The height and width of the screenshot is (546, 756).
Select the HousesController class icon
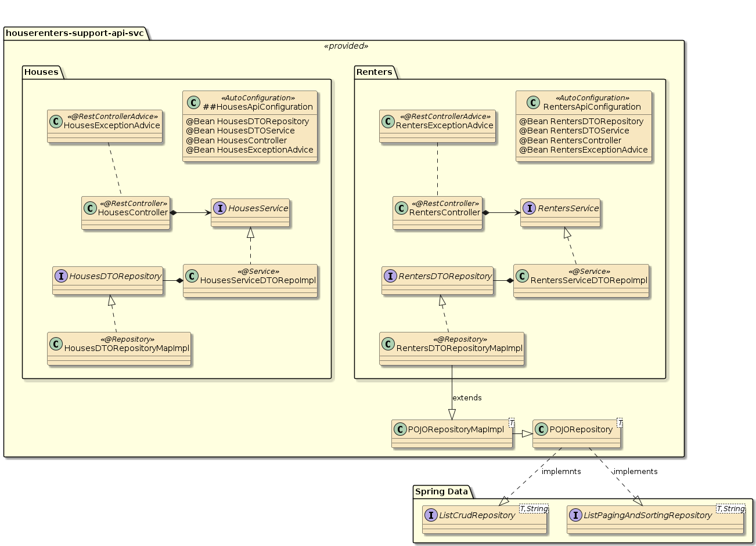click(x=90, y=208)
